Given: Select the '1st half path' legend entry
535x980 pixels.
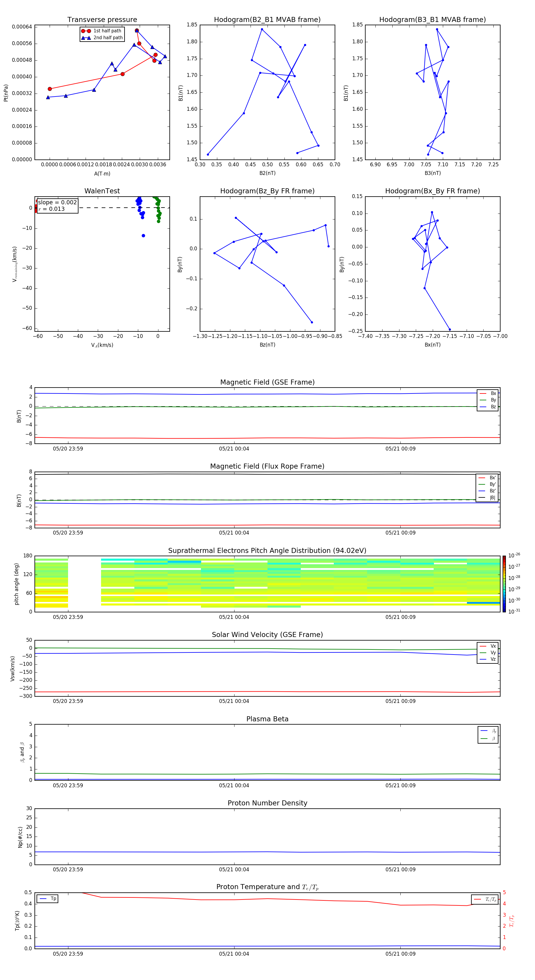Looking at the screenshot, I should [x=101, y=31].
